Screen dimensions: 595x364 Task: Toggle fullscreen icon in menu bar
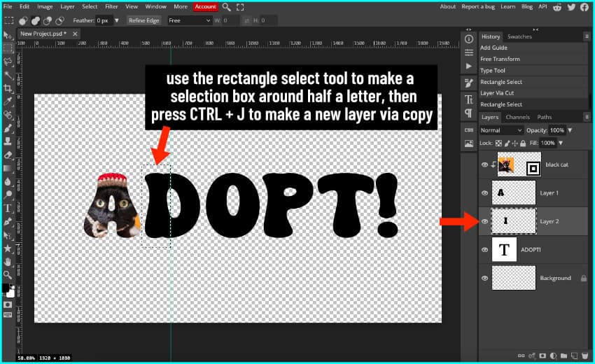[x=240, y=7]
